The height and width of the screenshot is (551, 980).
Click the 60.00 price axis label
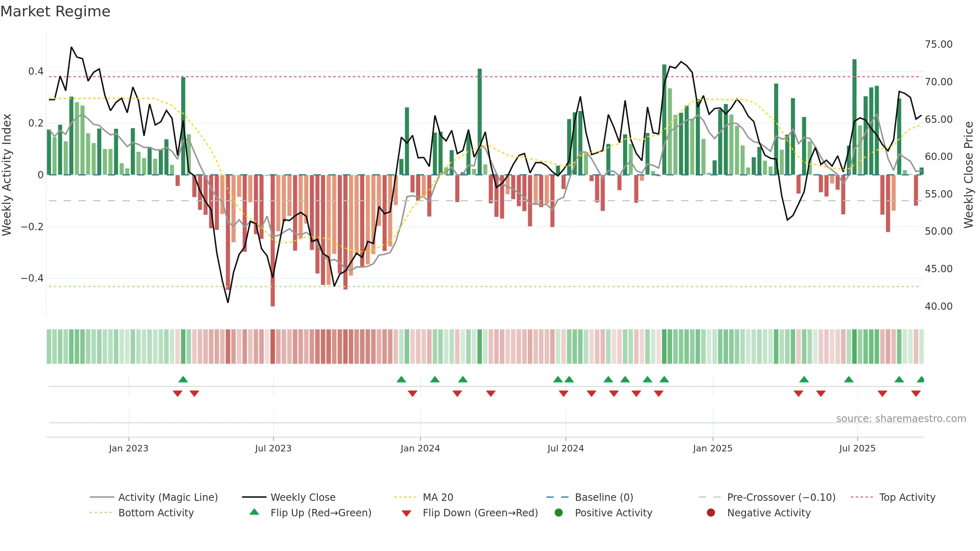pyautogui.click(x=939, y=157)
